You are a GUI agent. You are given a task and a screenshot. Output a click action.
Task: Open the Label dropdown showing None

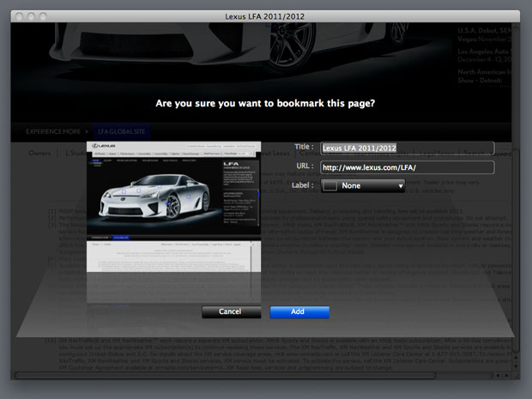363,185
